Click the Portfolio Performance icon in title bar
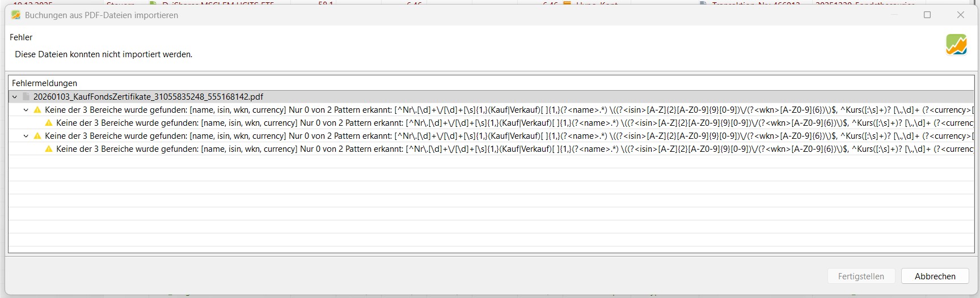Viewport: 980px width, 298px height. [x=16, y=15]
